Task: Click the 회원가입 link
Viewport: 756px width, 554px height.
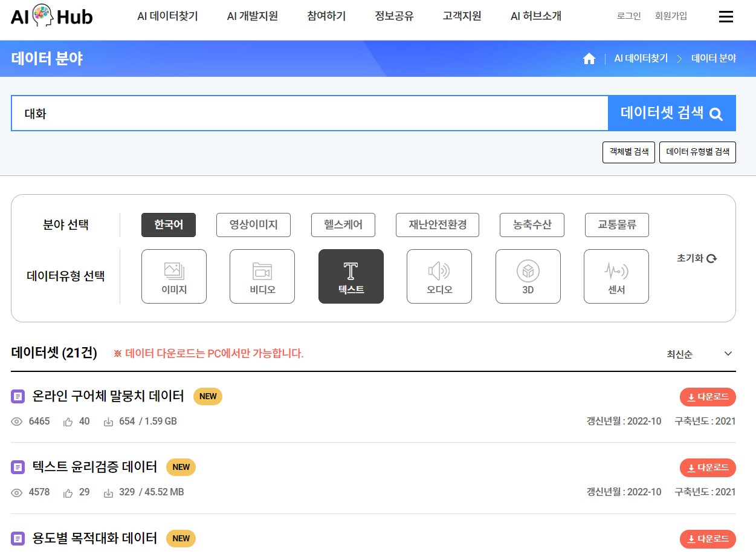Action: (671, 16)
